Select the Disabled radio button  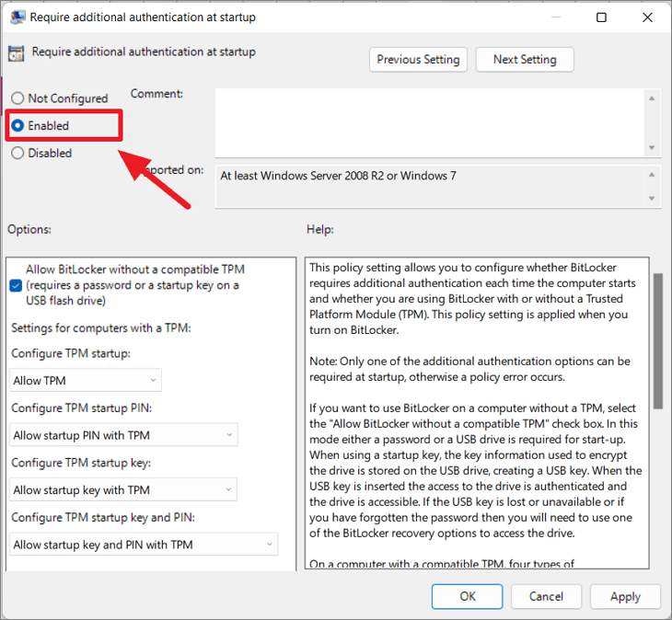click(17, 153)
